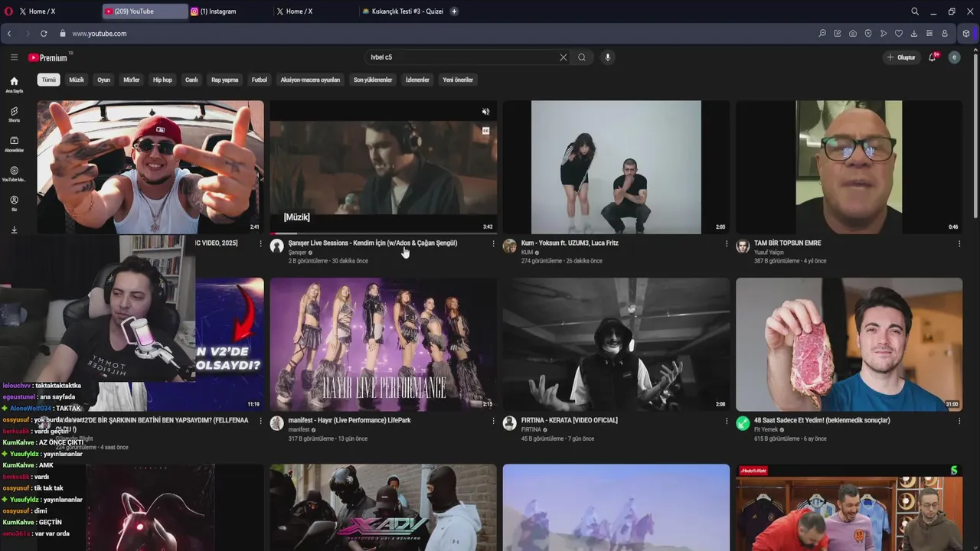Screen dimensions: 980x551
Task: Clear the YouTube search box with X
Action: 563,57
